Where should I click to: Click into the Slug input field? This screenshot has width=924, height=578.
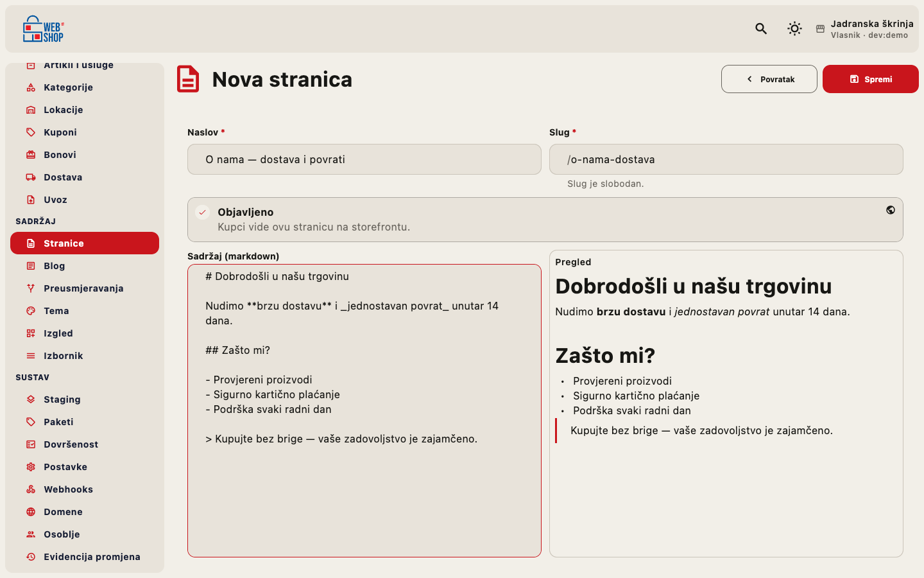(x=726, y=159)
